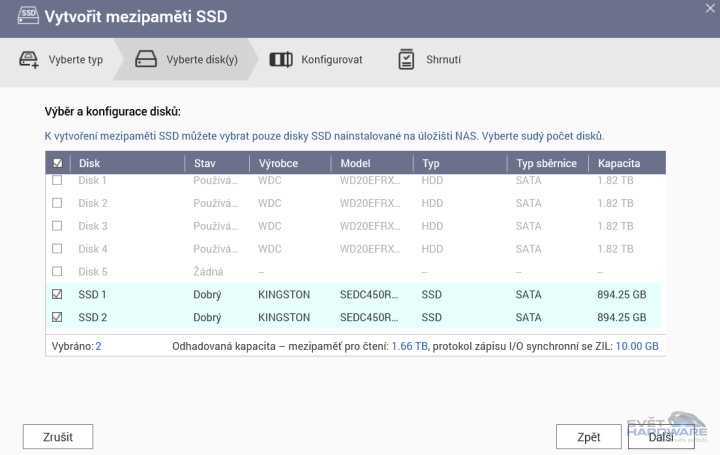Uncheck the SSD 2 checkbox
The height and width of the screenshot is (455, 720).
(57, 318)
